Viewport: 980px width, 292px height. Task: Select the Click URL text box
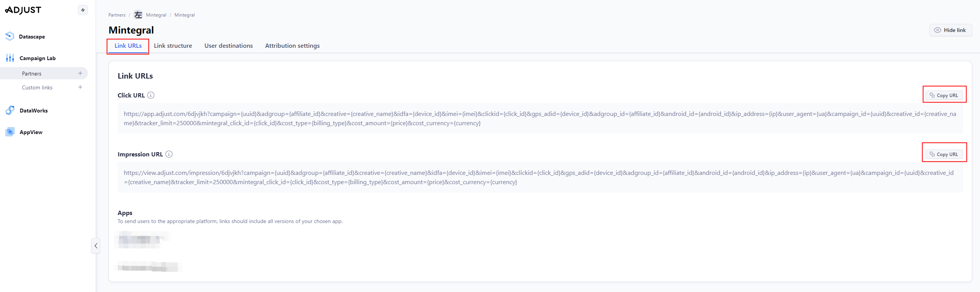tap(540, 119)
